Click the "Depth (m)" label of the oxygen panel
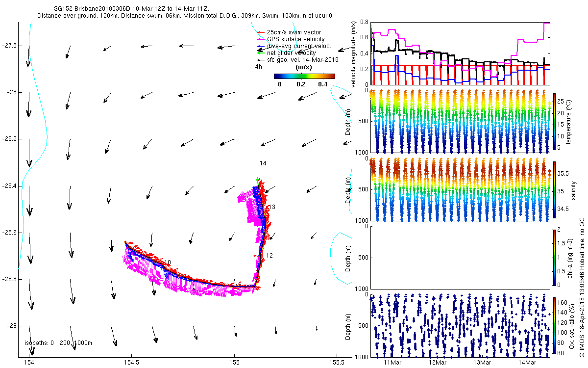Image resolution: width=588 pixels, height=368 pixels. tap(348, 326)
